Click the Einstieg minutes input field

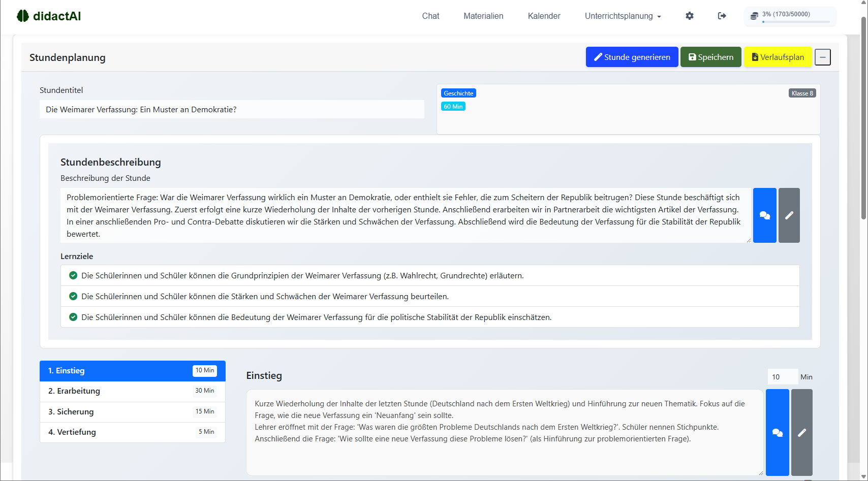pos(783,377)
